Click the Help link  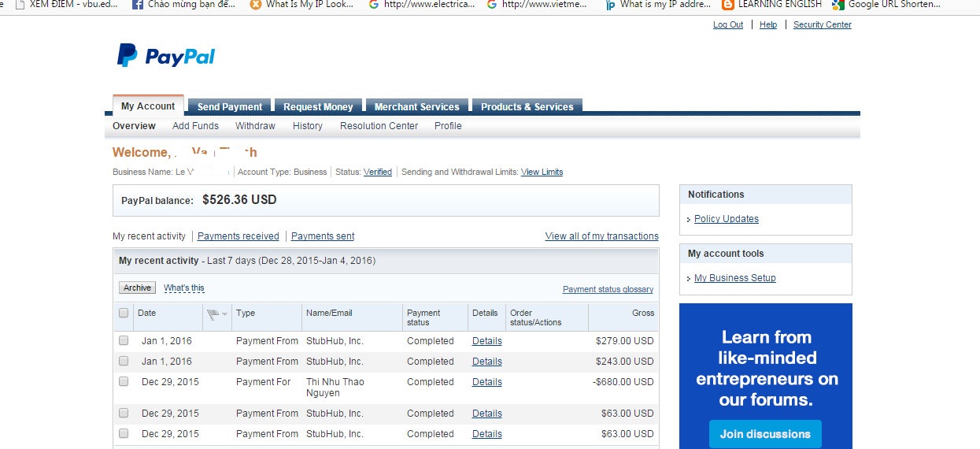click(x=768, y=25)
